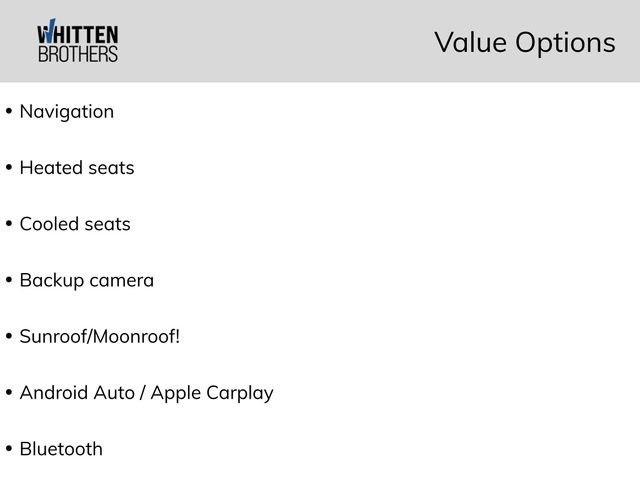This screenshot has height=480, width=640.
Task: Click the bullet point beside Bluetooth
Action: click(x=9, y=449)
